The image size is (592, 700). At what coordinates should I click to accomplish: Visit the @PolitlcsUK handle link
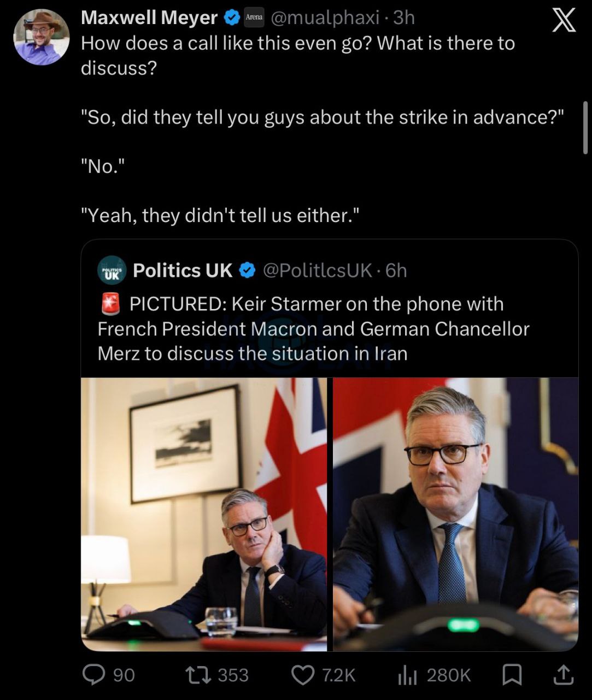coord(318,270)
